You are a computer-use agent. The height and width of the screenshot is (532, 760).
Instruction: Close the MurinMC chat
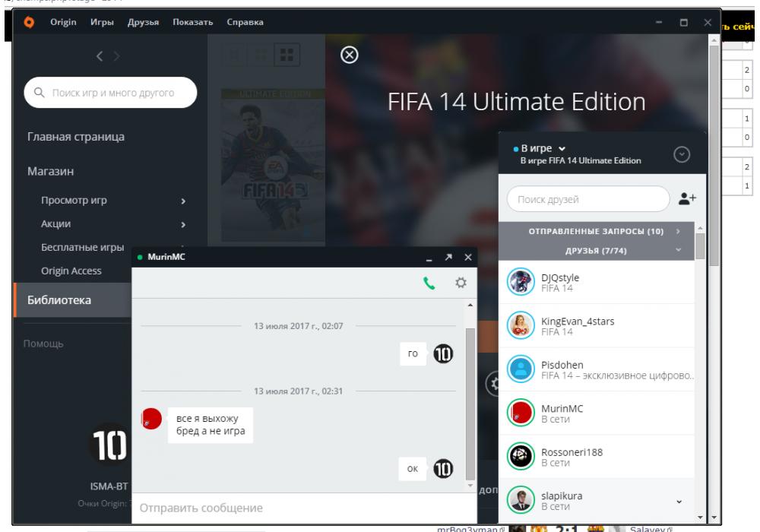click(x=467, y=258)
